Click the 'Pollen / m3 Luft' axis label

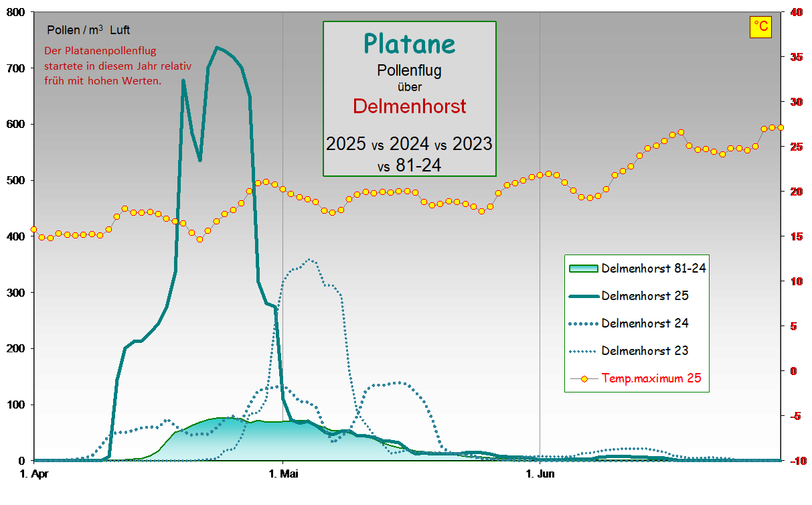pyautogui.click(x=88, y=30)
